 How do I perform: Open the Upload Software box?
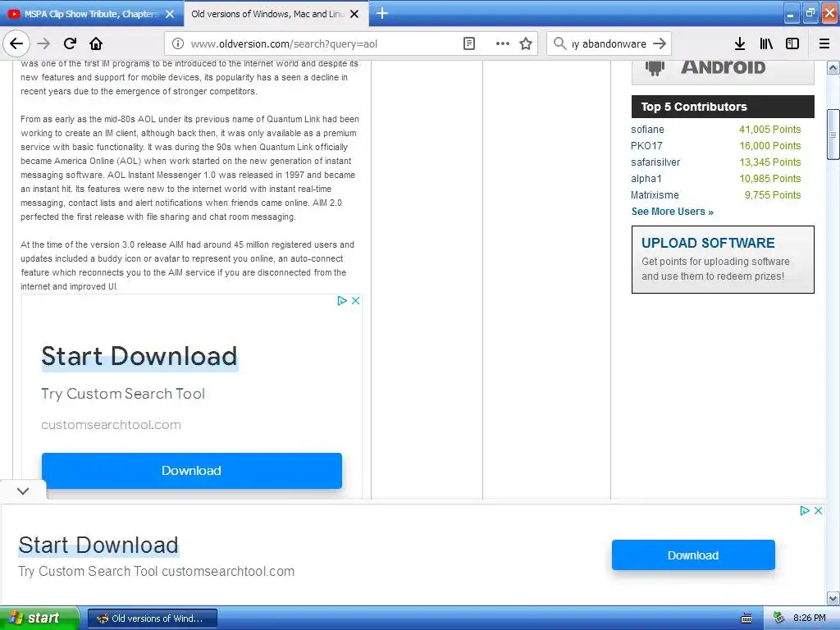(723, 259)
